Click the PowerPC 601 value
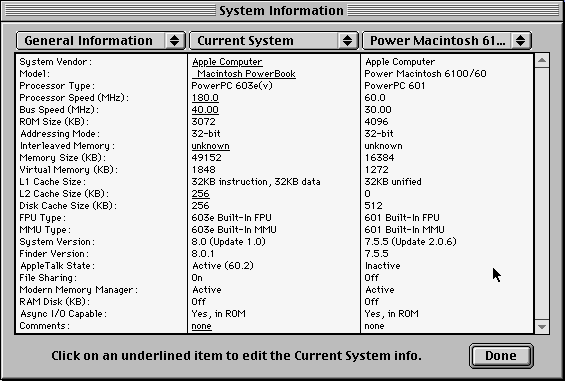Screen dimensions: 565x381 click(x=395, y=86)
